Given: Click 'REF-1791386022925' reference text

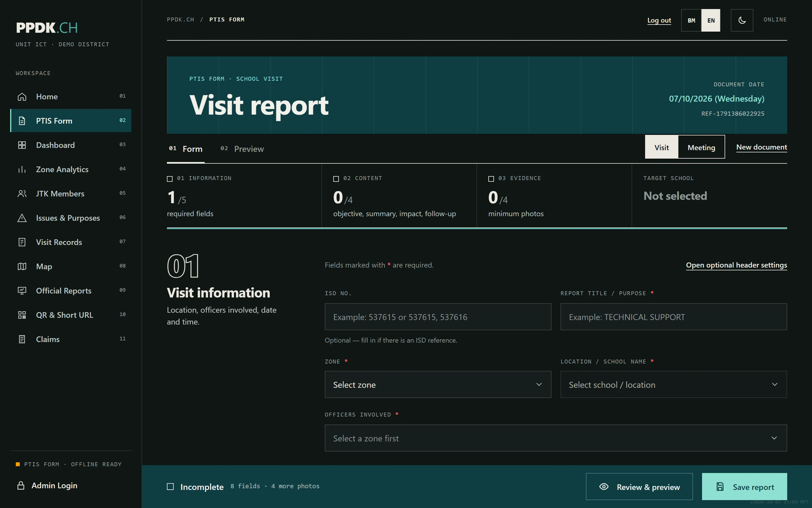Looking at the screenshot, I should pos(733,113).
